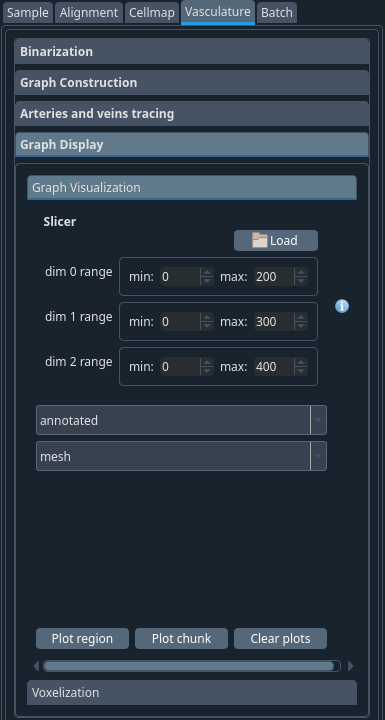Click the Slicer heading text
This screenshot has width=385, height=720.
tap(60, 222)
